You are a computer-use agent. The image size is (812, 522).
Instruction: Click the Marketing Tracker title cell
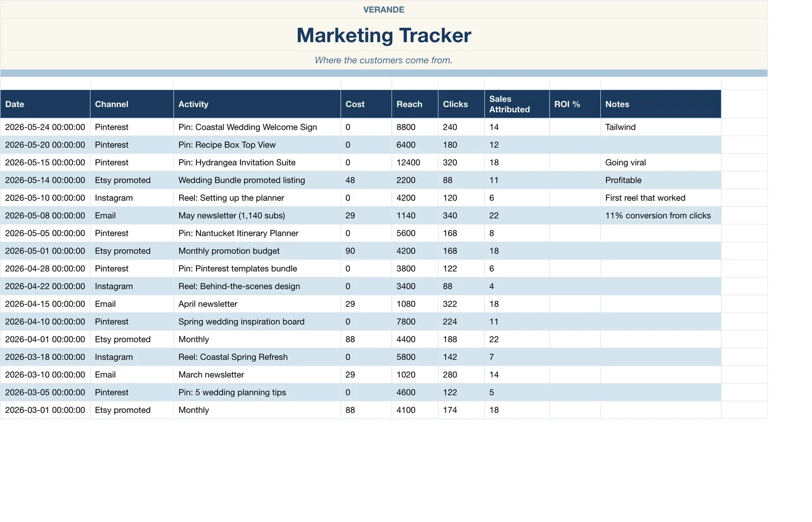point(384,35)
